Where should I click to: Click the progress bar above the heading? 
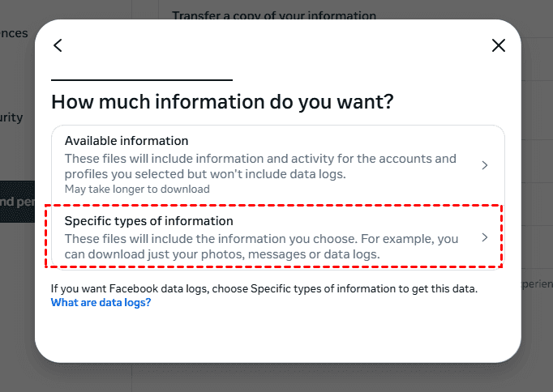pyautogui.click(x=142, y=80)
